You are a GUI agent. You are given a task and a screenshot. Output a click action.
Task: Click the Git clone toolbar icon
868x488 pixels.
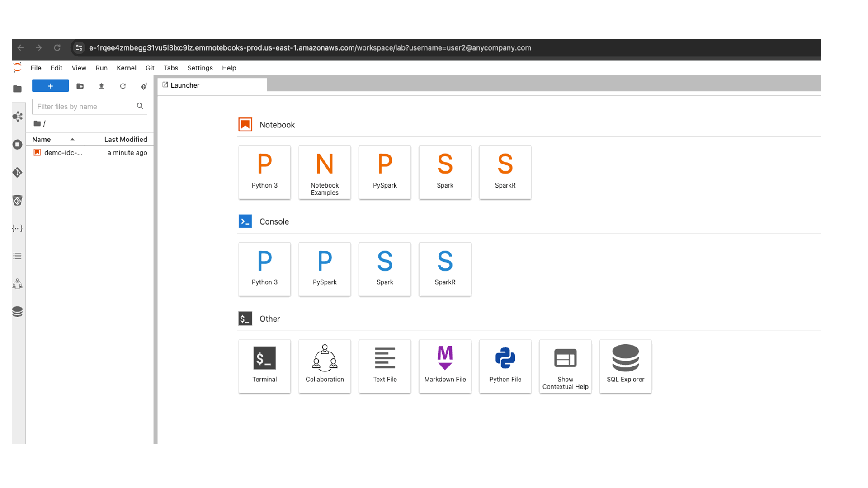point(144,86)
